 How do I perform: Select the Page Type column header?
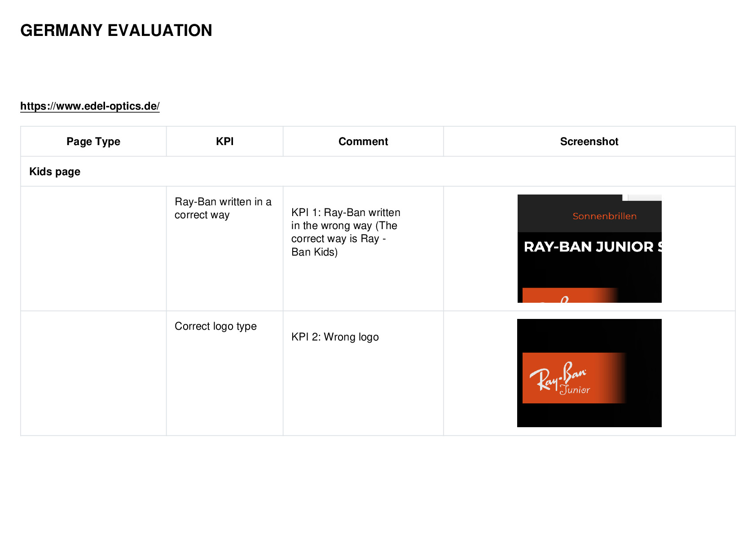point(93,141)
